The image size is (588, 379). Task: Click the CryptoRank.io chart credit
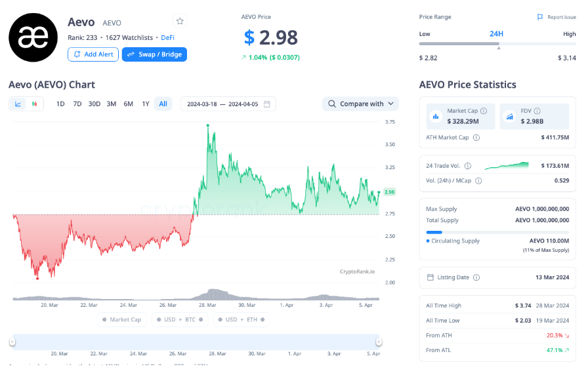coord(357,271)
